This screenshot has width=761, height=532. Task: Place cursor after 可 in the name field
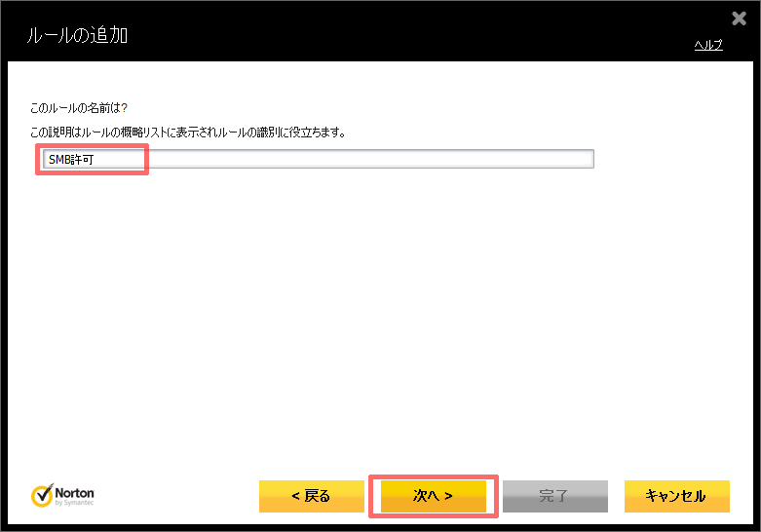pyautogui.click(x=95, y=160)
